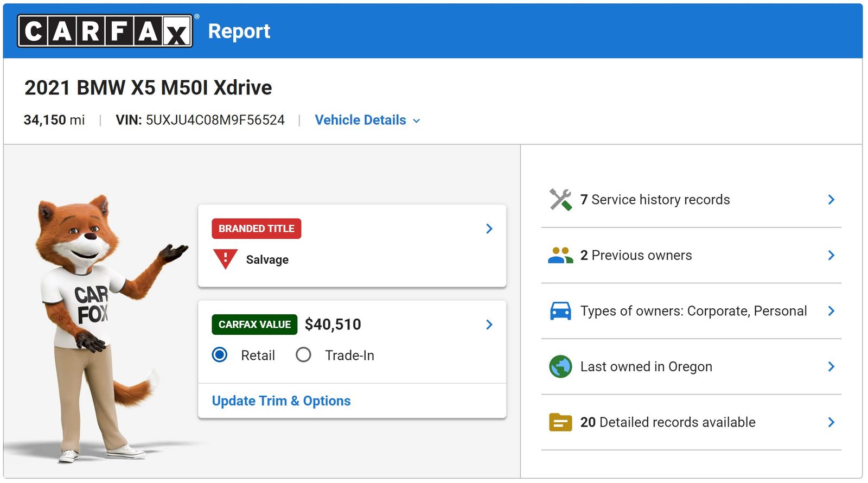Click the red salvage warning triangle icon
This screenshot has height=483, width=868.
[225, 259]
